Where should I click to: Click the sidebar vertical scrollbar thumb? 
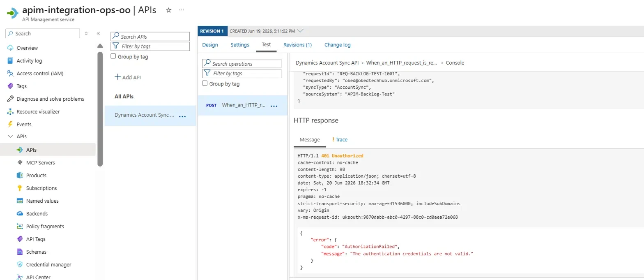tap(100, 109)
